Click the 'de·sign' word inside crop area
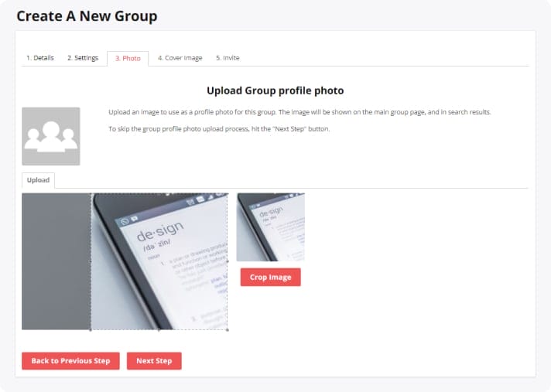The height and width of the screenshot is (392, 551). [160, 231]
